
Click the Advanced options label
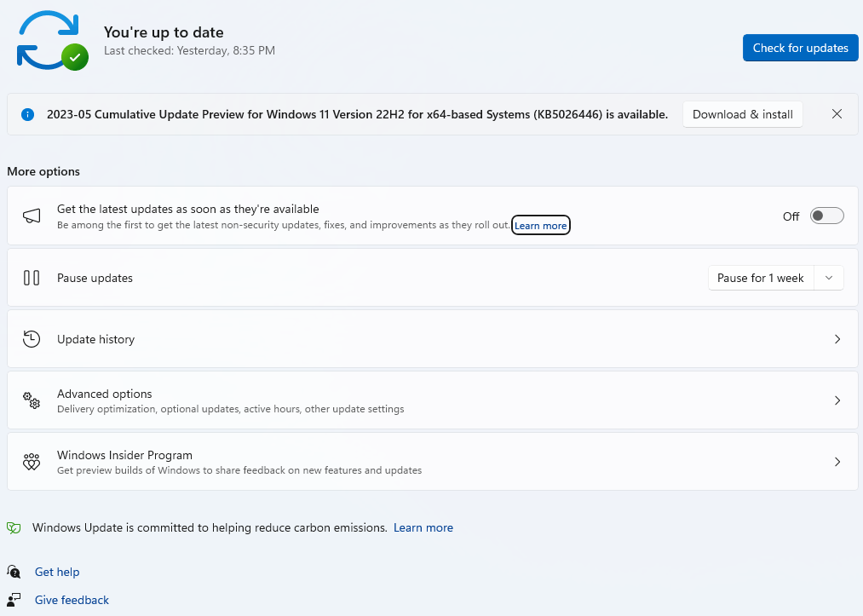105,394
